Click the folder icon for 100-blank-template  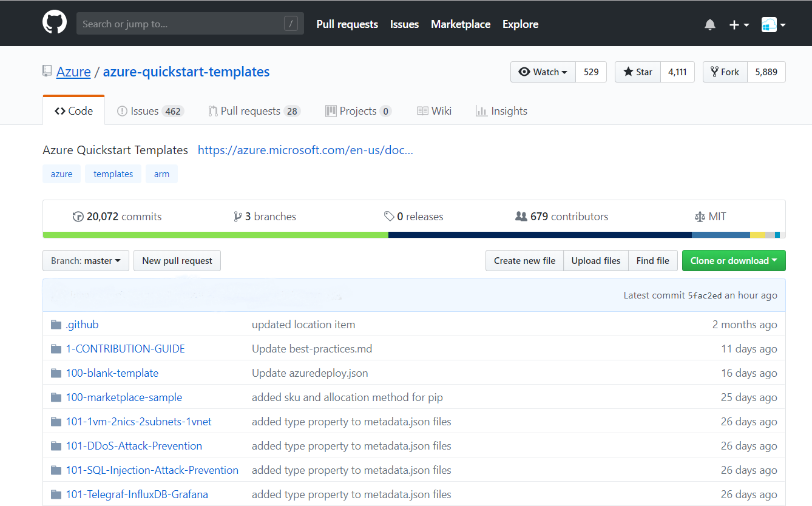[56, 373]
